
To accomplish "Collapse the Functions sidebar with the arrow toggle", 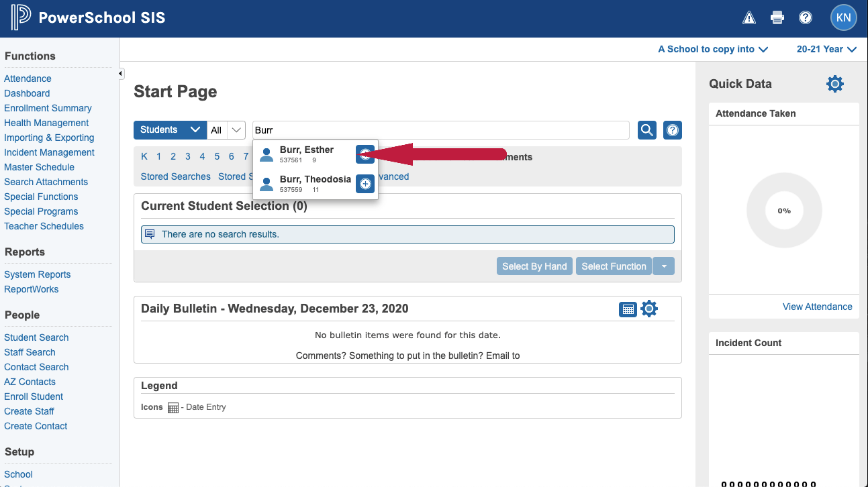I will point(122,73).
